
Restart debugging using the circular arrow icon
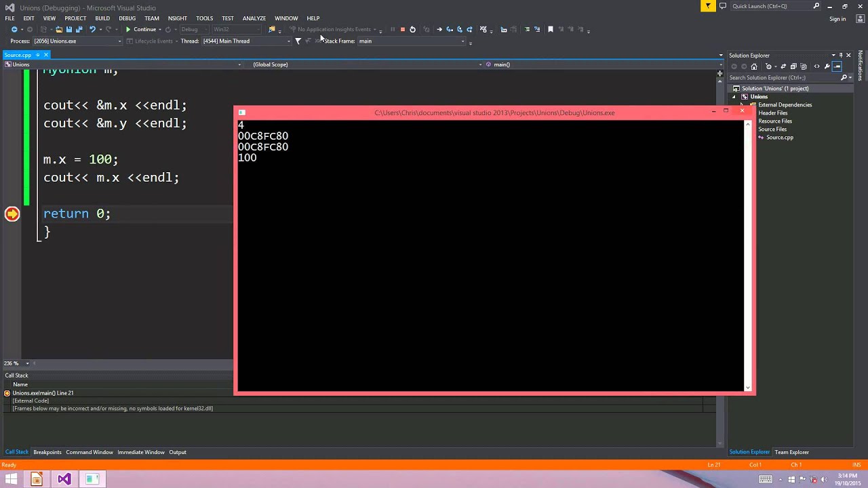[412, 29]
